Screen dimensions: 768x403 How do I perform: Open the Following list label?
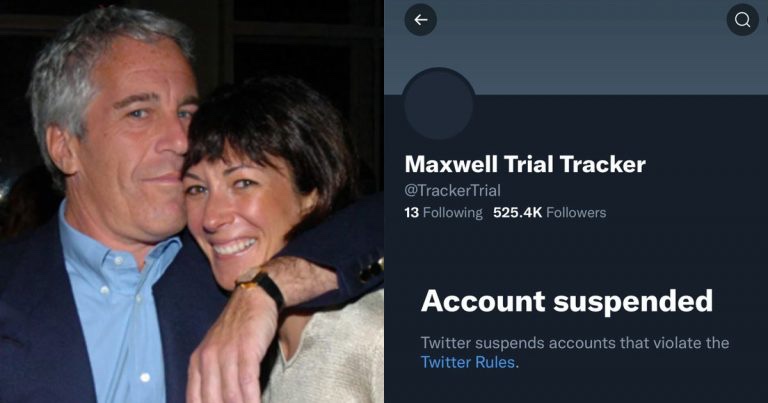(452, 212)
